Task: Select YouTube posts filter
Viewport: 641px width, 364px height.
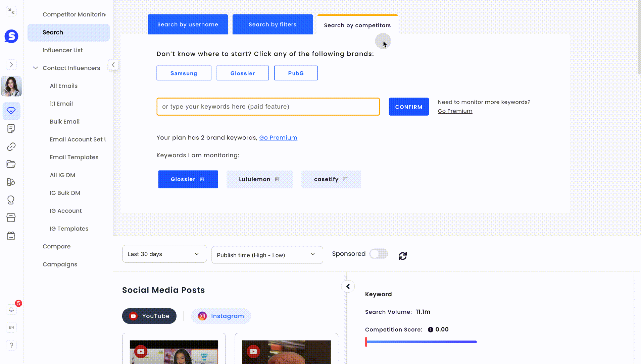Action: coord(149,316)
